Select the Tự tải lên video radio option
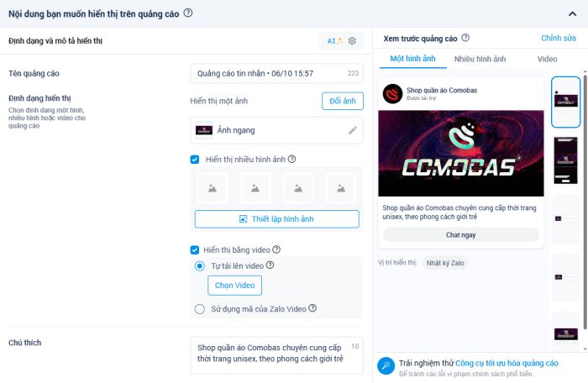Viewport: 588px width, 383px height. (200, 266)
